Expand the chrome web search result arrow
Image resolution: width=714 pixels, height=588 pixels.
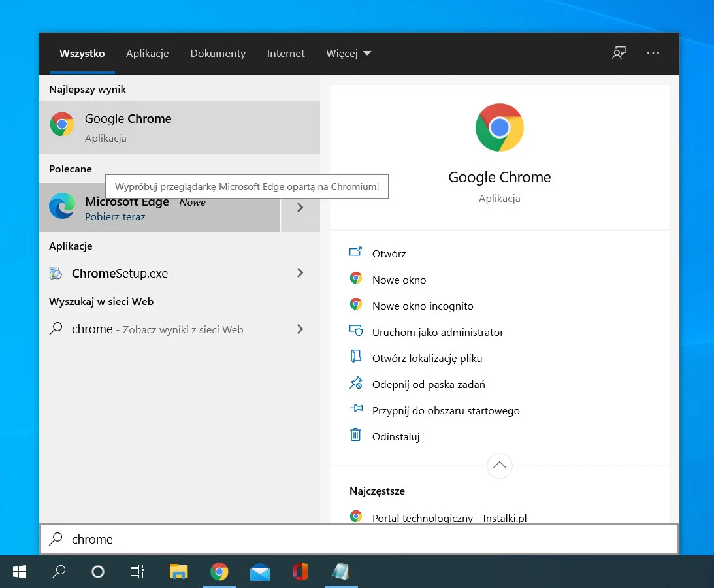coord(300,329)
